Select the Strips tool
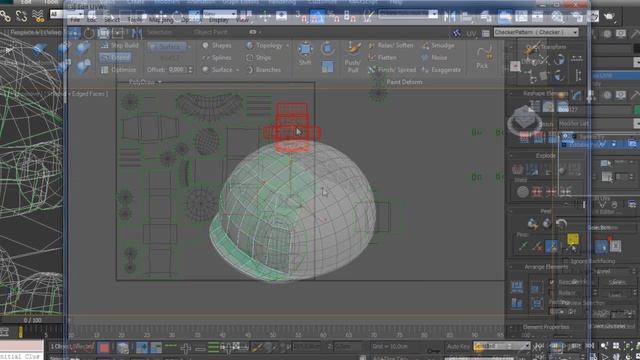Screen dimensions: 640x360 tap(259, 58)
